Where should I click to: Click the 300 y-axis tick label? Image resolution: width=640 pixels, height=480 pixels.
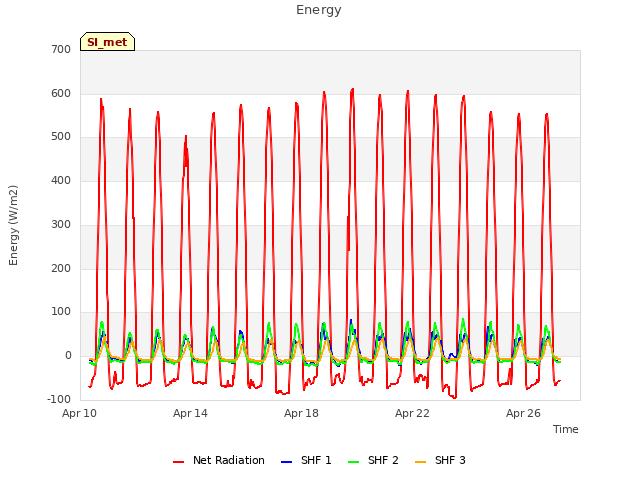(x=61, y=224)
